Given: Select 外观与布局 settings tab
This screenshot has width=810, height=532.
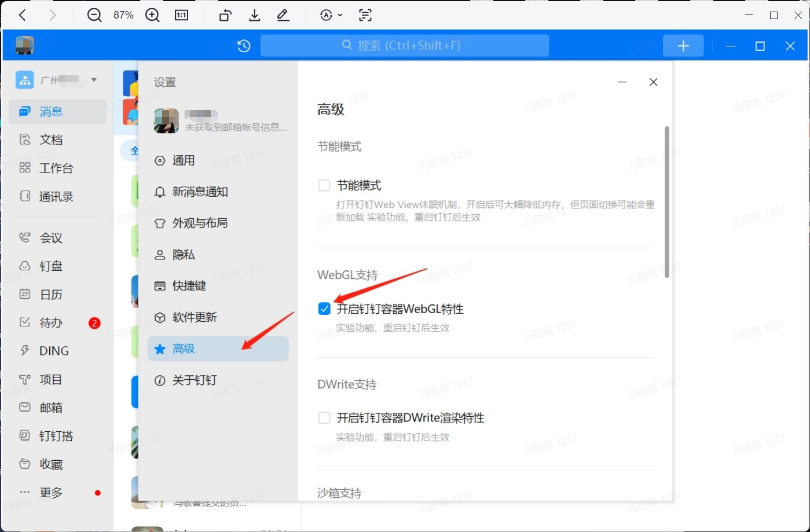Looking at the screenshot, I should click(218, 223).
